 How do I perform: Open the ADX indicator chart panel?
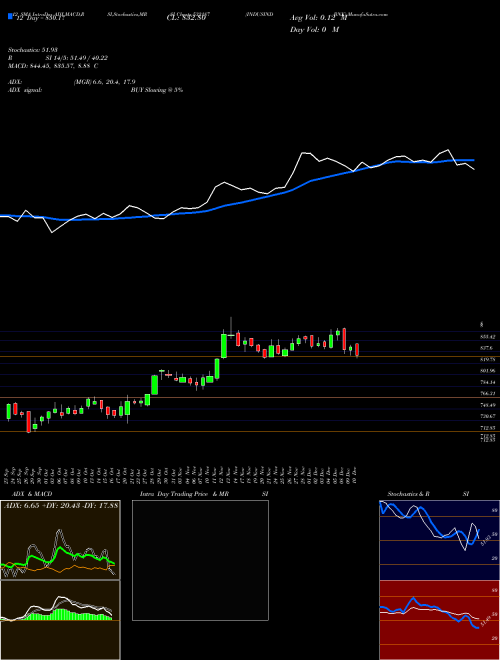60,540
